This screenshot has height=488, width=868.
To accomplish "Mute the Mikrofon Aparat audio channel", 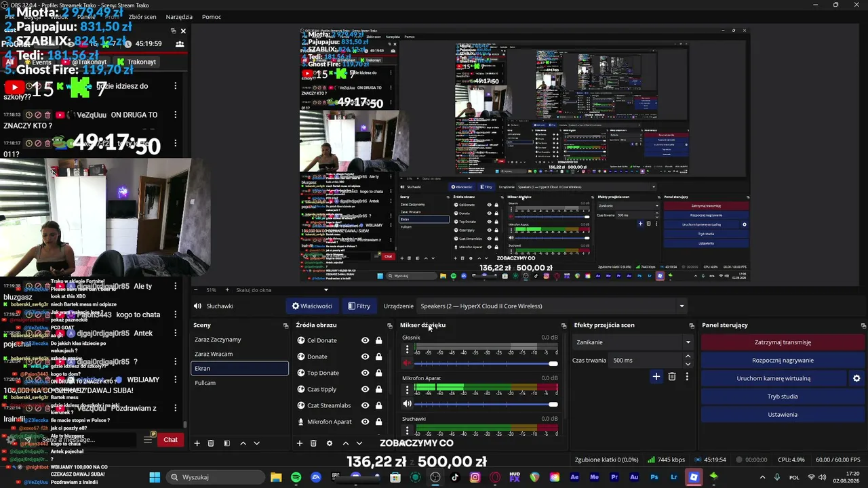I will tap(407, 404).
